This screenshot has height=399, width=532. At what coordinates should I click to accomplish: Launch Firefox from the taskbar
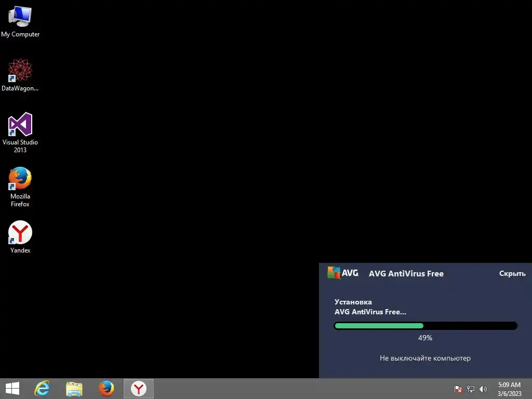107,389
